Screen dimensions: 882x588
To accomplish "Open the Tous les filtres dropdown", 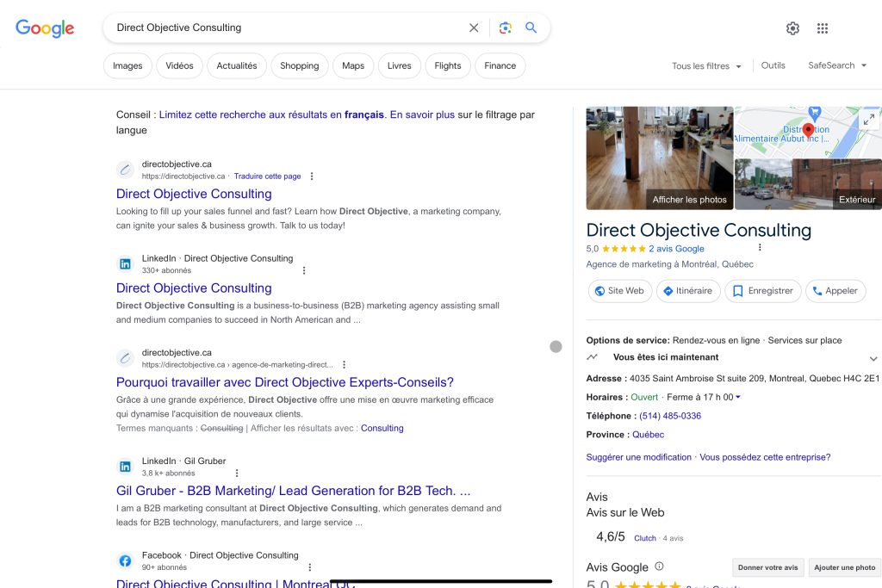I will pyautogui.click(x=706, y=66).
